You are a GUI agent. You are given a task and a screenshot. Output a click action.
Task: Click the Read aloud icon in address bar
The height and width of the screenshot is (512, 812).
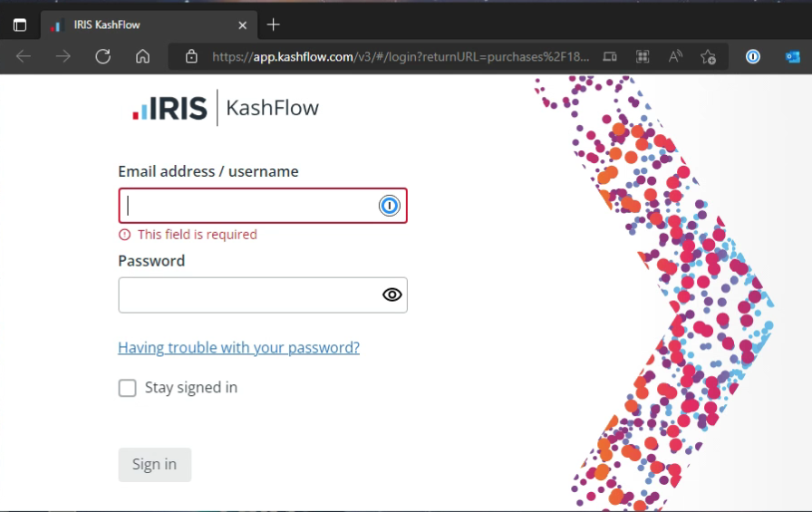tap(675, 56)
